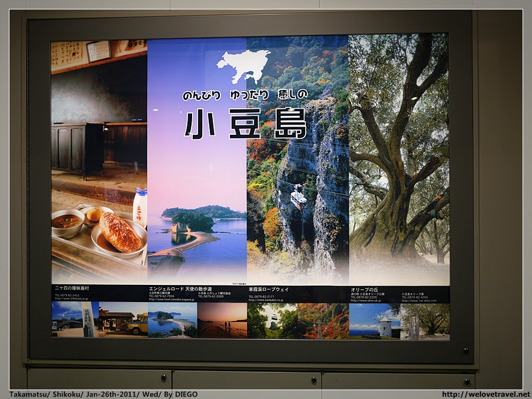Select the couple walking at sunset thumbnail
This screenshot has height=399, width=532.
coord(222,320)
